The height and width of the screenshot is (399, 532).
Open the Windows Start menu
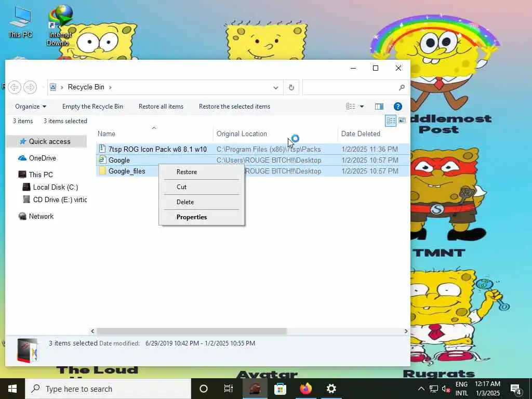point(12,389)
